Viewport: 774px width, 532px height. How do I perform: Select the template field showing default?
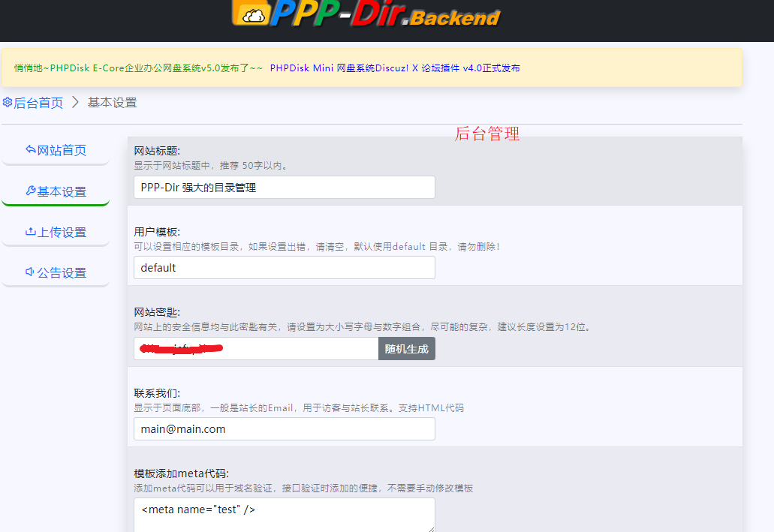tap(284, 267)
